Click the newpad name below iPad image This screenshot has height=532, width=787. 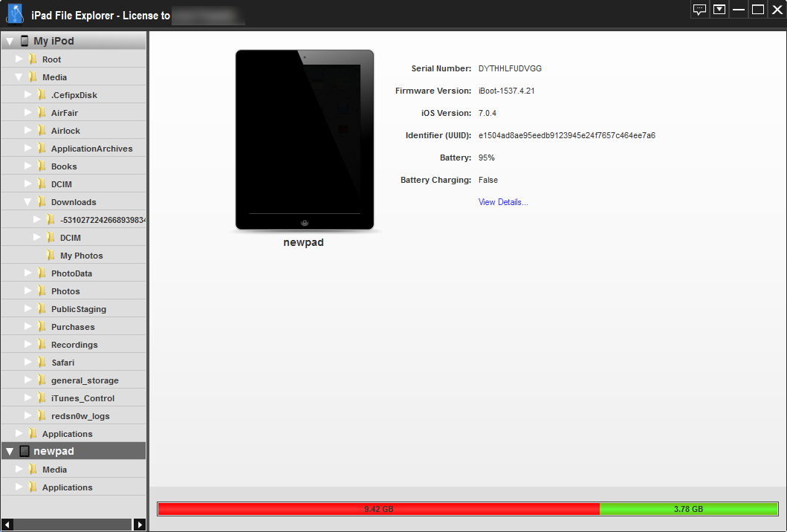tap(304, 242)
